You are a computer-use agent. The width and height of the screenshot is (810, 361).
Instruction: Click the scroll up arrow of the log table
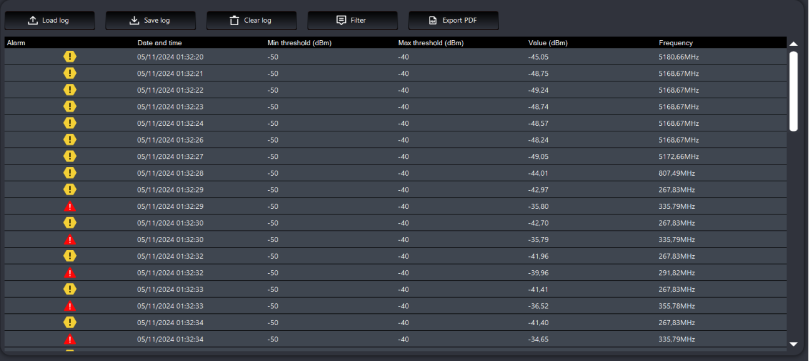click(794, 44)
